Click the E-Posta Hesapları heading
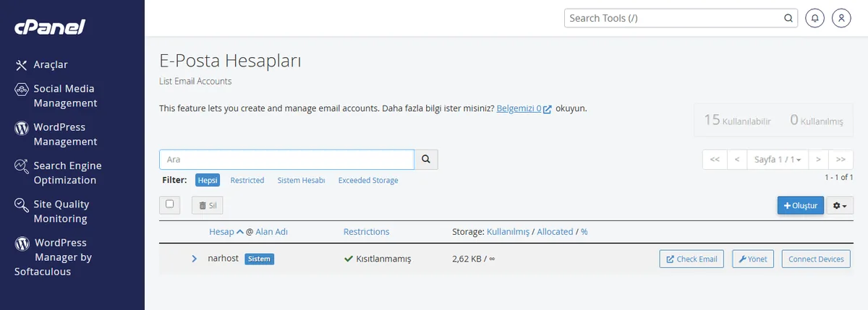The width and height of the screenshot is (868, 310). pos(230,61)
